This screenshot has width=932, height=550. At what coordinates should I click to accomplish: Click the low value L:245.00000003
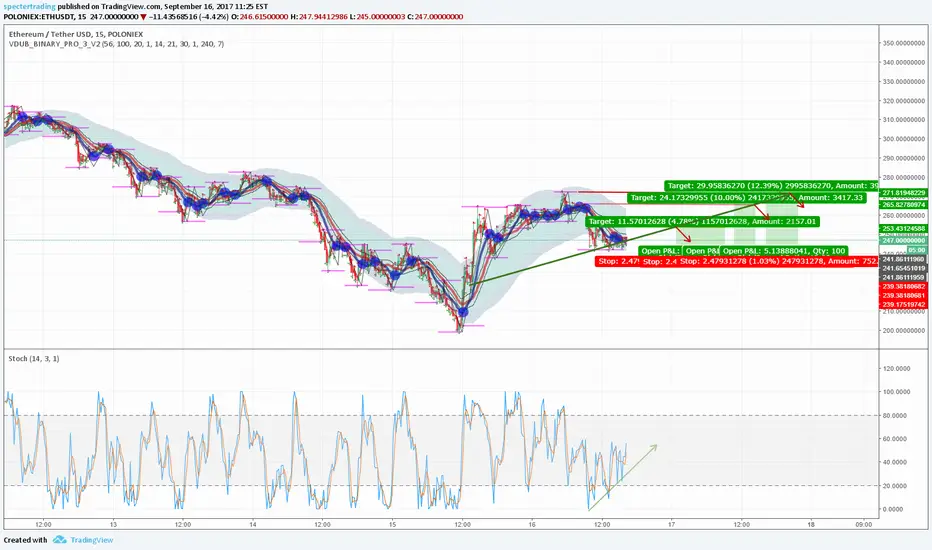point(377,17)
